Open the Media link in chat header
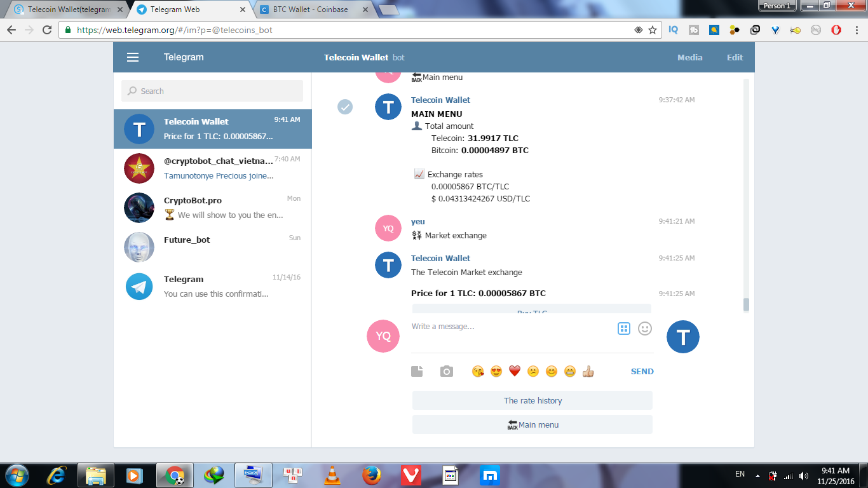Image resolution: width=868 pixels, height=488 pixels. [689, 57]
